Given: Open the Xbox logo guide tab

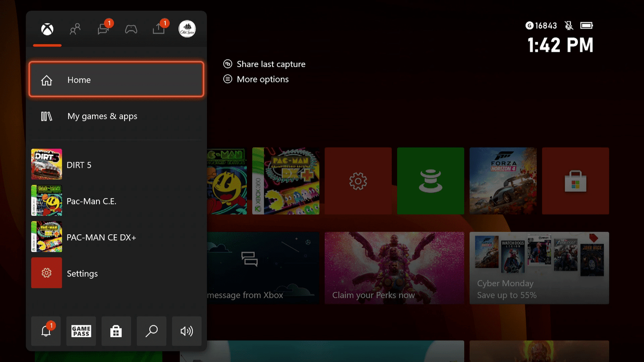Looking at the screenshot, I should (x=47, y=29).
